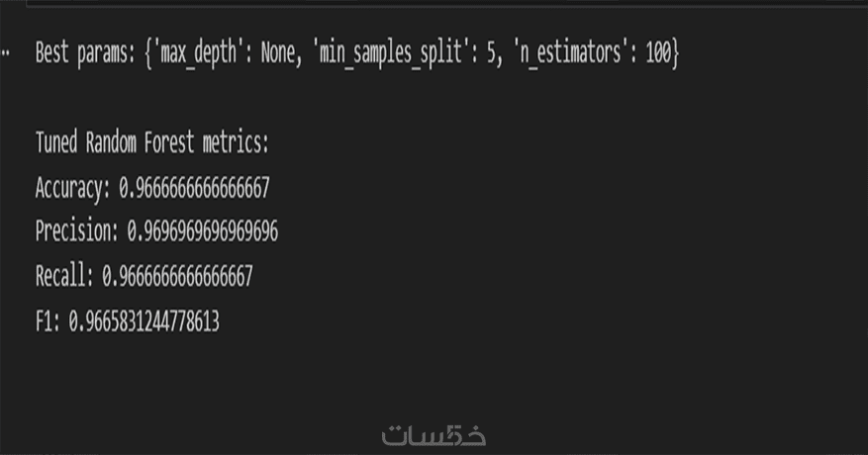
Task: Click the 'Accuracy:' label
Action: (x=73, y=187)
